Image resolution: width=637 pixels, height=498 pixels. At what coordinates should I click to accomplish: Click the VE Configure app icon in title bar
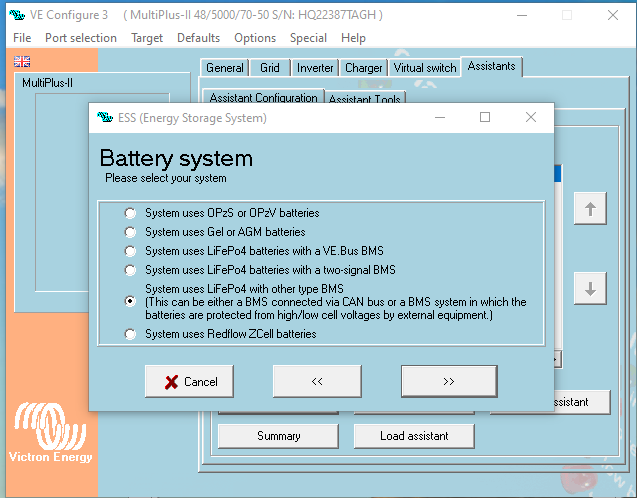coord(17,15)
